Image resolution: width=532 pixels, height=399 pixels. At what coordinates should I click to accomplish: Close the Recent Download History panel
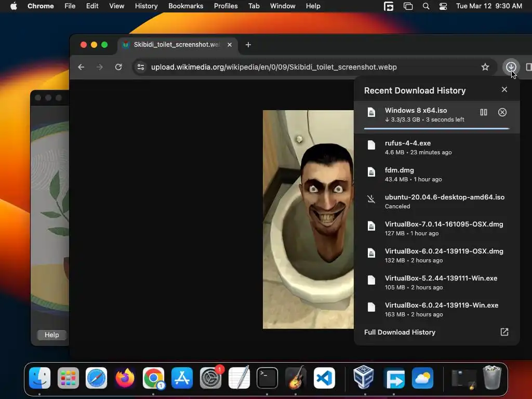(x=504, y=89)
